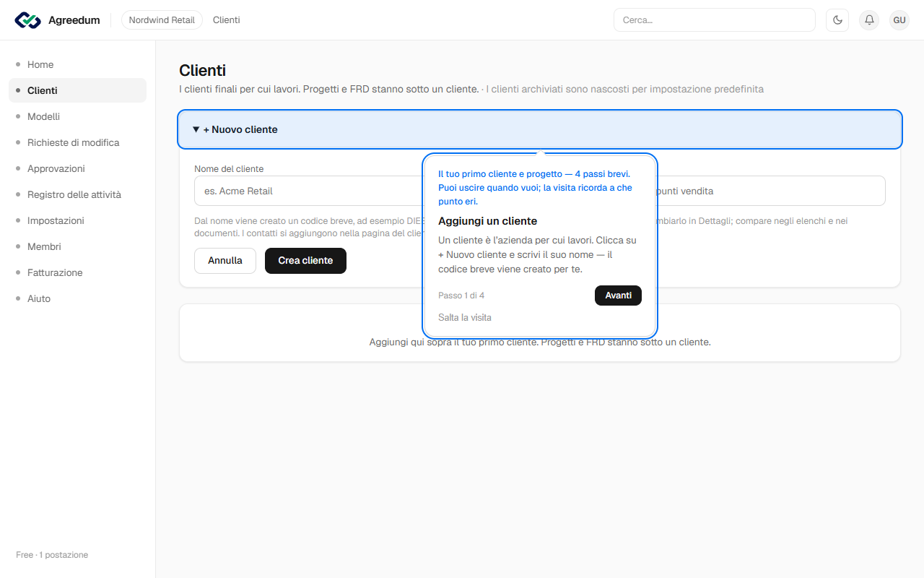Go to the Membri page
Screen dimensions: 924x578
point(77,246)
